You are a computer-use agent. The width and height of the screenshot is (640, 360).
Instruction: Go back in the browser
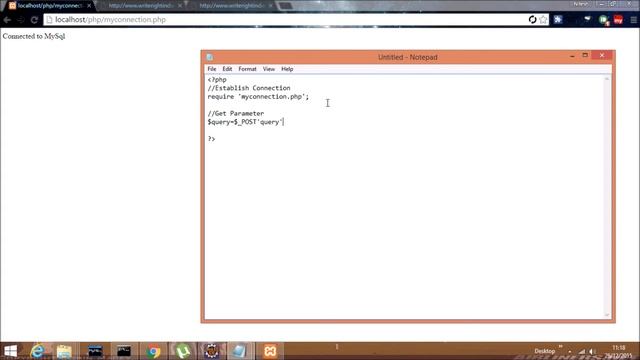[7, 20]
